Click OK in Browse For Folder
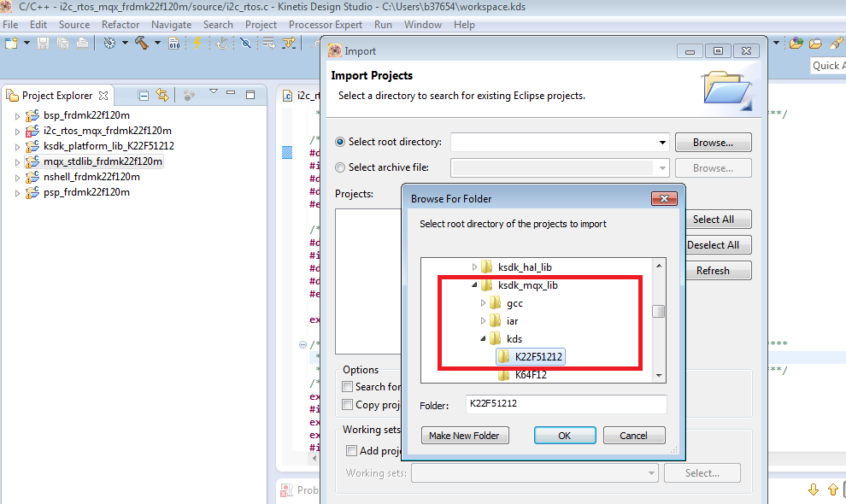This screenshot has width=846, height=504. [x=565, y=436]
